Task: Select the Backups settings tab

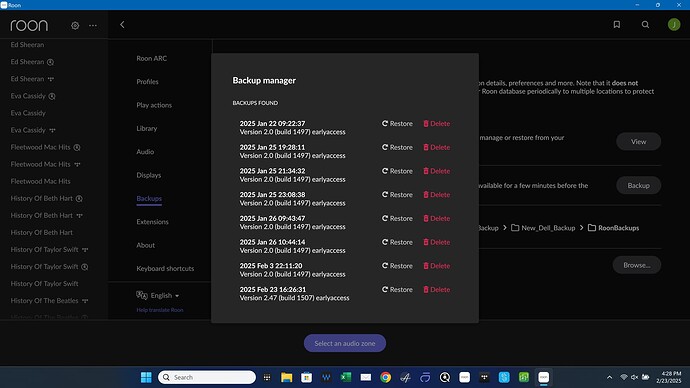Action: (149, 199)
